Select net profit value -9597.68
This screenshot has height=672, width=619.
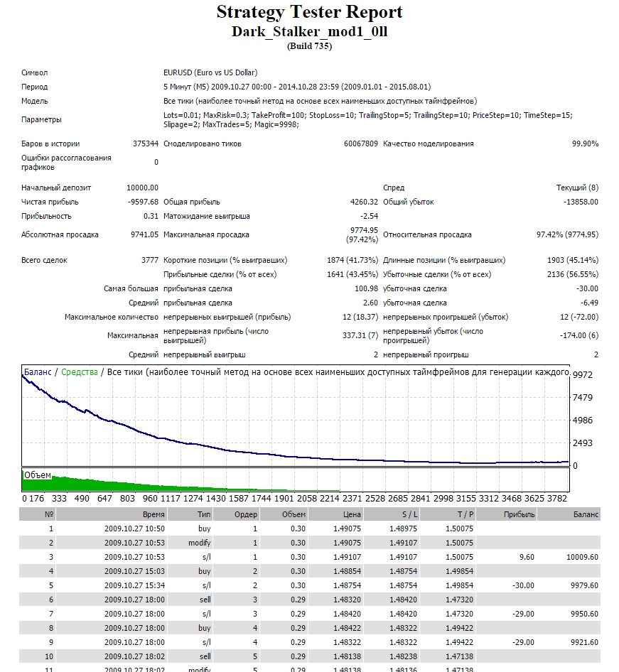[143, 202]
